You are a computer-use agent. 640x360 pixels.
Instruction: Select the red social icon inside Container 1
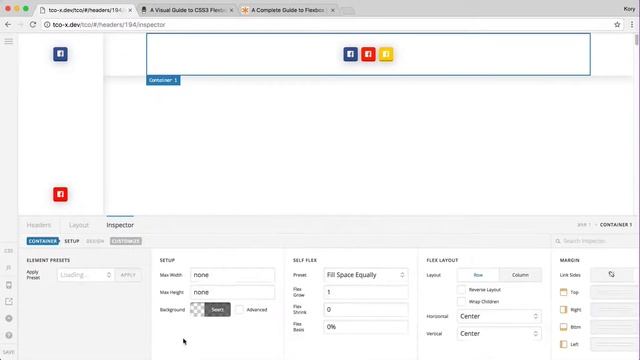click(368, 54)
